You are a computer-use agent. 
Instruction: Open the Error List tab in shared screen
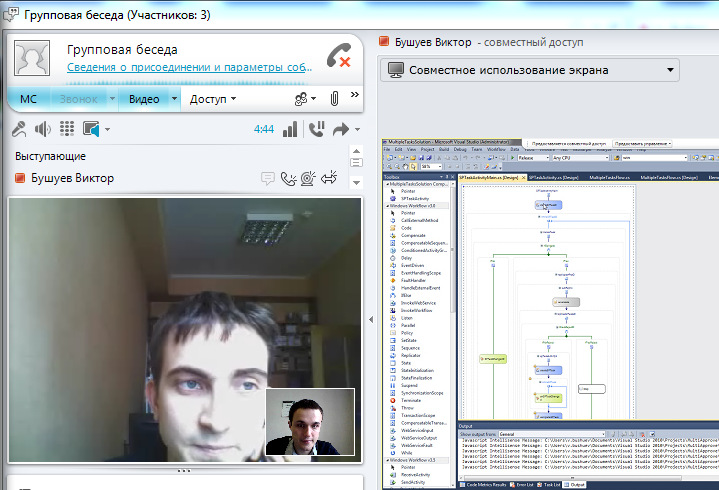pyautogui.click(x=522, y=484)
